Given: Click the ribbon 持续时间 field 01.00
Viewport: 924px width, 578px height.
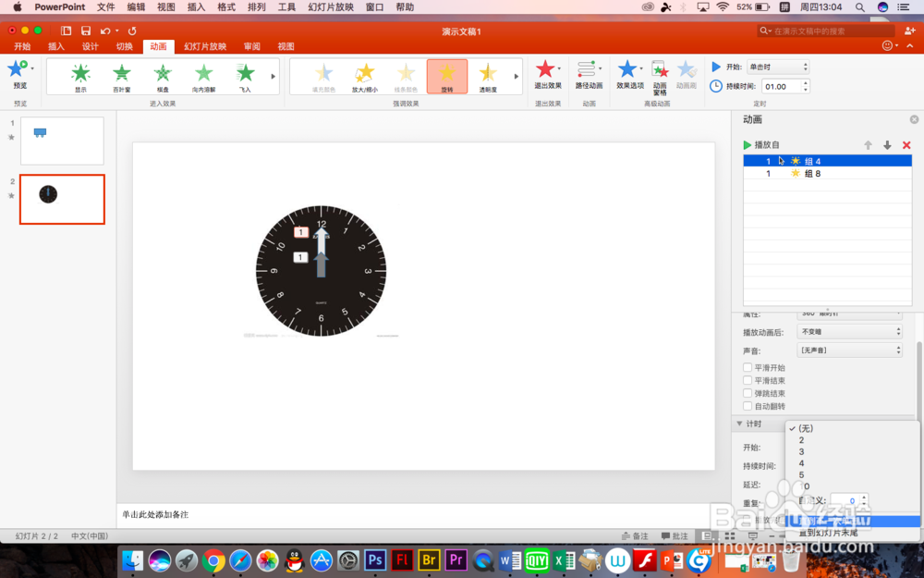Looking at the screenshot, I should click(x=781, y=86).
